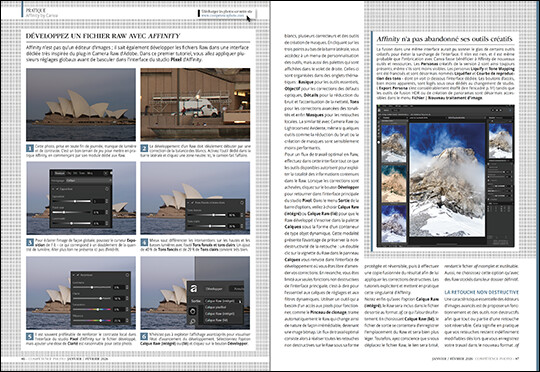Click the Contraste slider in step 5 panel
Viewport: 540px width, 372px height.
[92, 287]
